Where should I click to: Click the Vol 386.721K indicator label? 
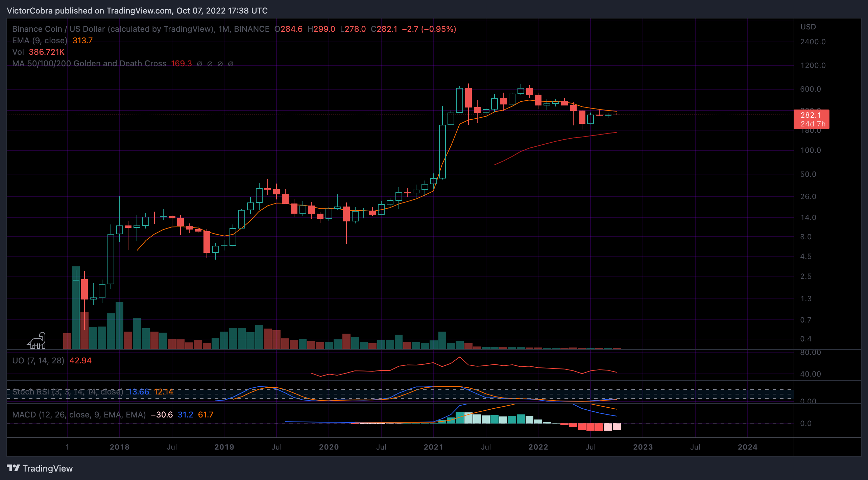38,52
